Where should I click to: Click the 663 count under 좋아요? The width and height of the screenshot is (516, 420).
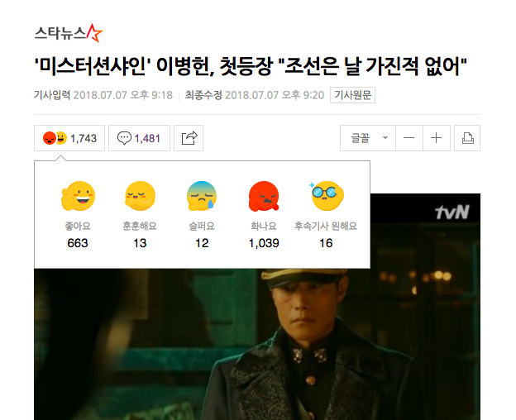click(78, 243)
